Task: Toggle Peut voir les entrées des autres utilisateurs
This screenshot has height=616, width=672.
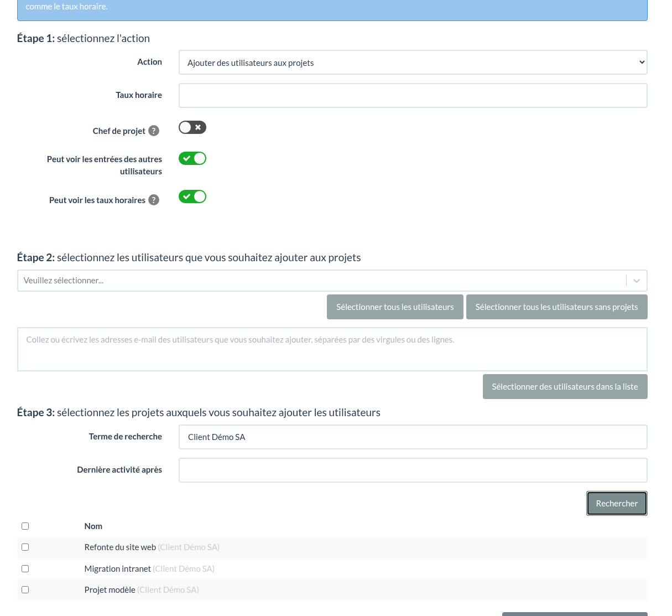Action: 192,158
